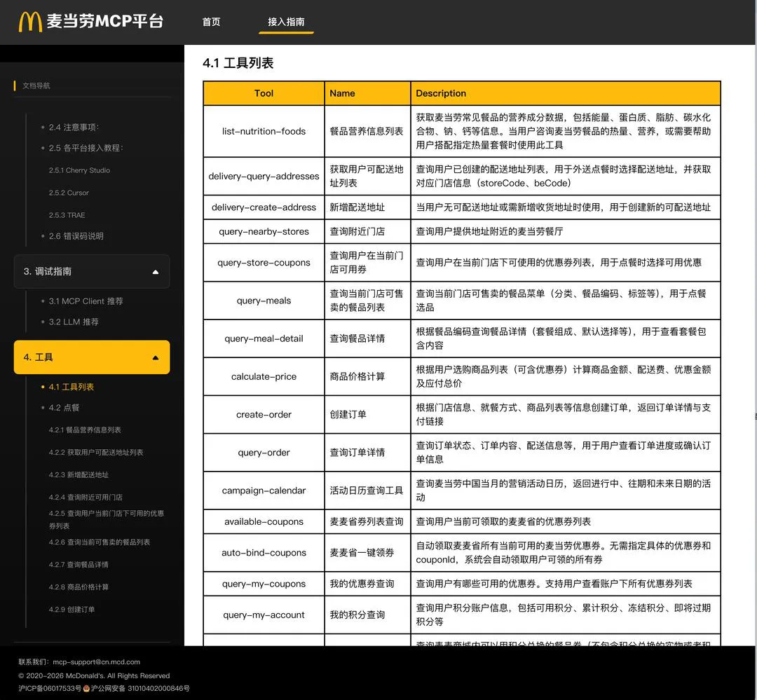
Task: Click the mcp-support@cn.mcd.com email
Action: pyautogui.click(x=96, y=662)
